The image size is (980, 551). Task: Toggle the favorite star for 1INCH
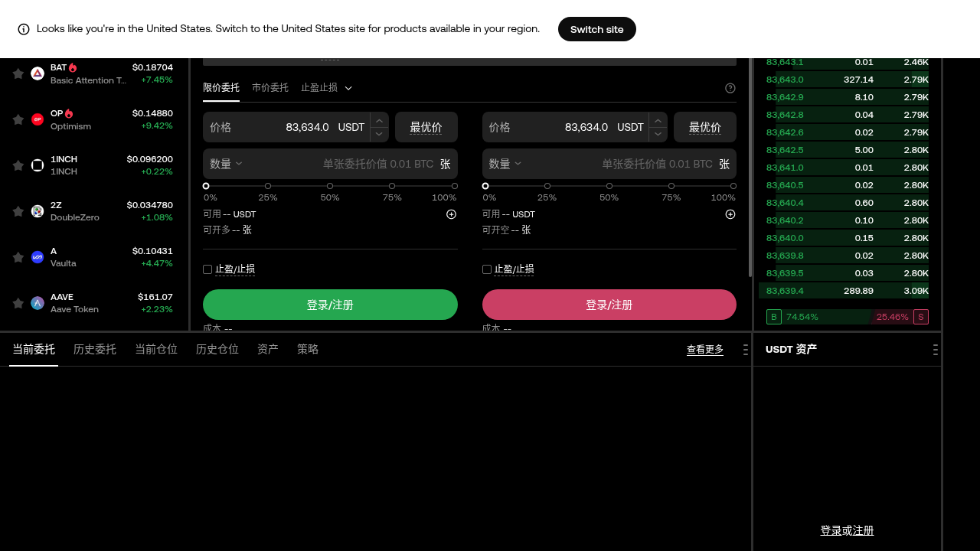coord(18,165)
